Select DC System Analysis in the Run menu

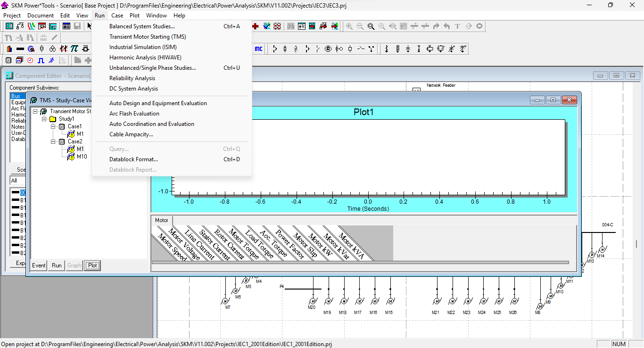coord(172,89)
